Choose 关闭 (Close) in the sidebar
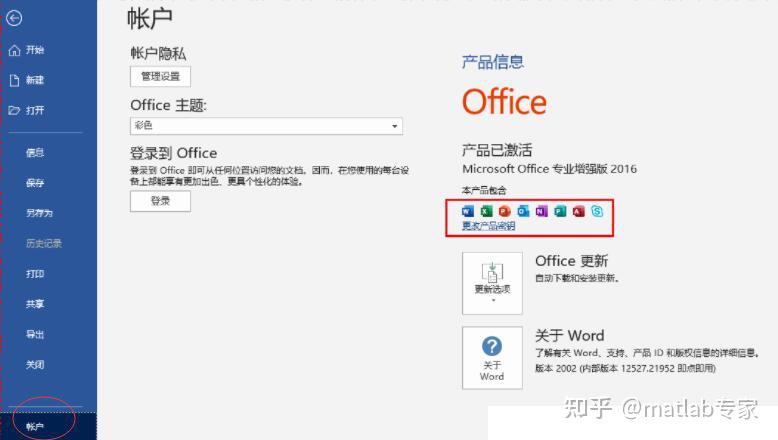Viewport: 778px width, 440px height. (x=35, y=365)
